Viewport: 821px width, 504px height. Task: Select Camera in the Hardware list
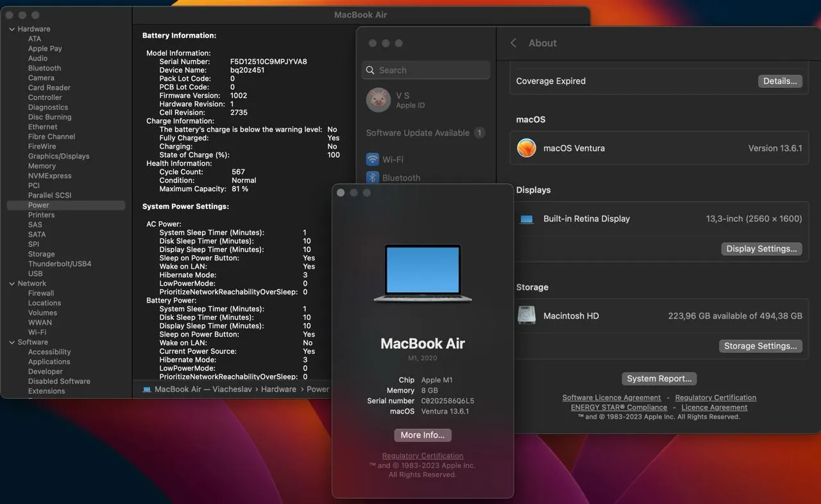(41, 78)
